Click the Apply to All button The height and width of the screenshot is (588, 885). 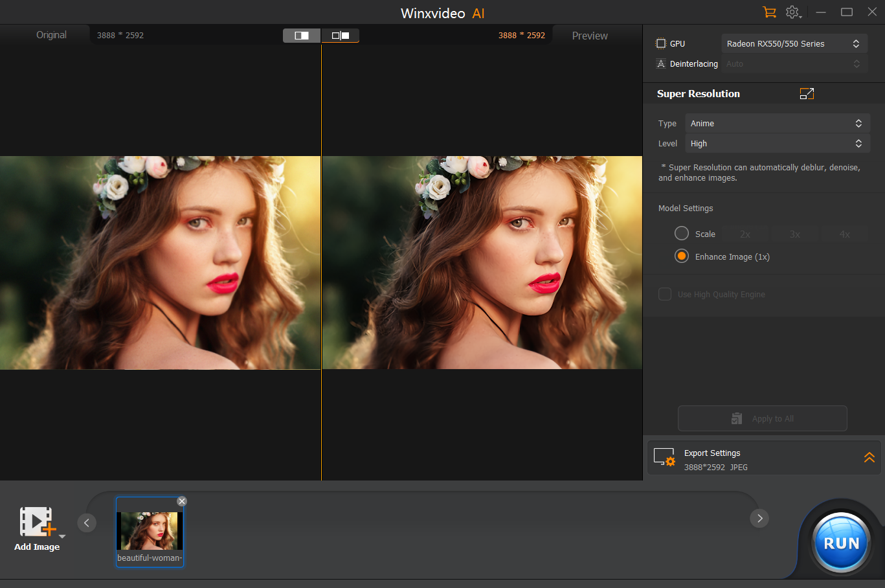click(762, 418)
